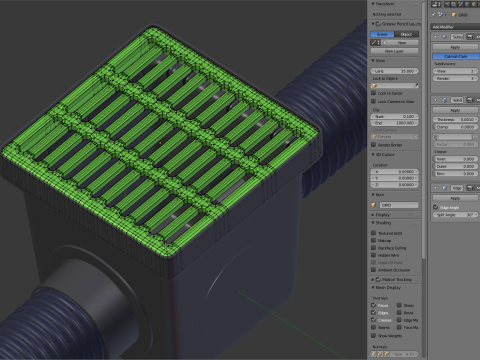Collapse the Grease Pencil Layers panel
The width and height of the screenshot is (480, 360).
pyautogui.click(x=373, y=24)
